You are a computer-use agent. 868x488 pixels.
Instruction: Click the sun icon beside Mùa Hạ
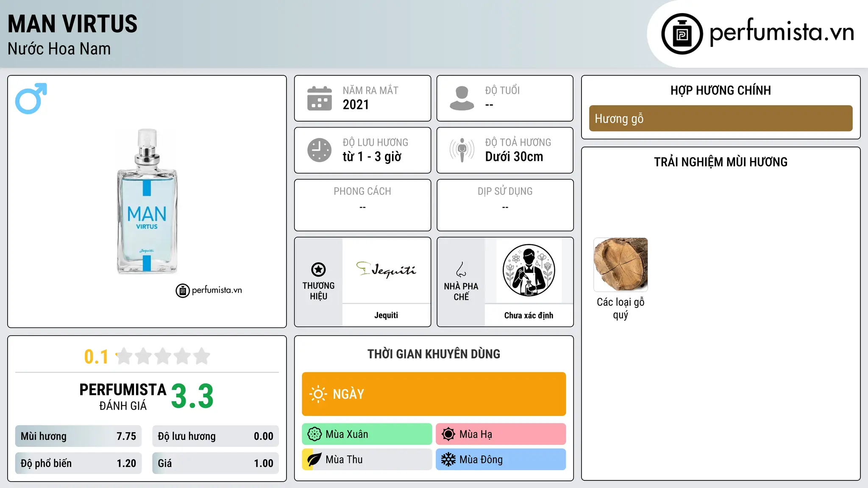(448, 434)
